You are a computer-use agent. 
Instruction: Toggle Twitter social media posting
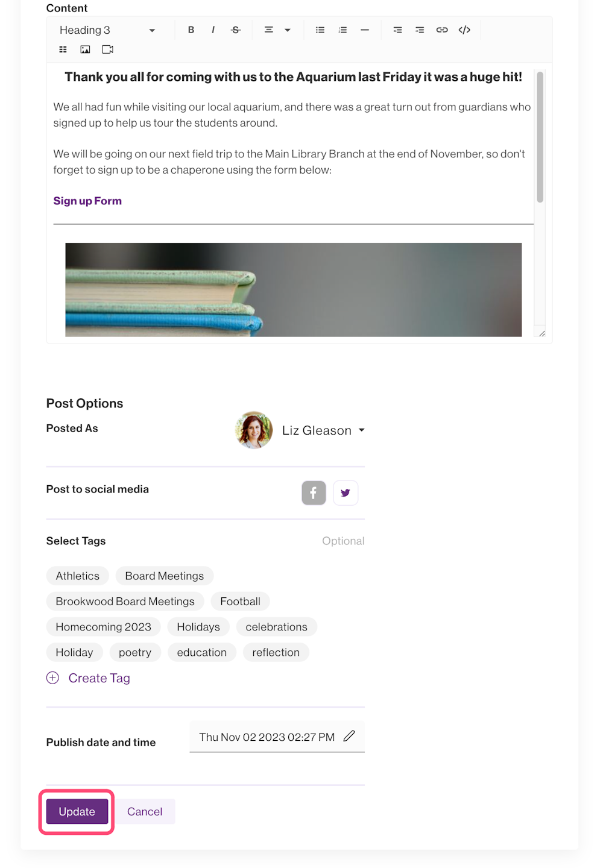[x=346, y=493]
